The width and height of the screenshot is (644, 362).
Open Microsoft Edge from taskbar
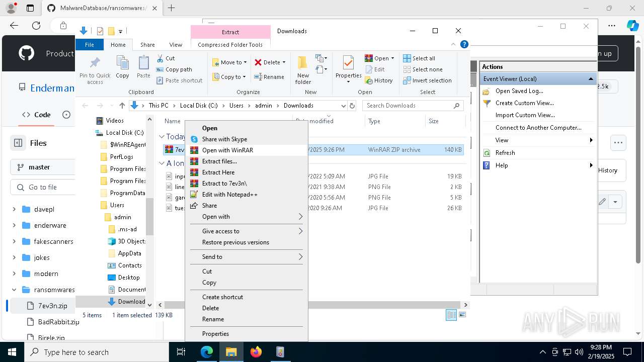click(207, 352)
